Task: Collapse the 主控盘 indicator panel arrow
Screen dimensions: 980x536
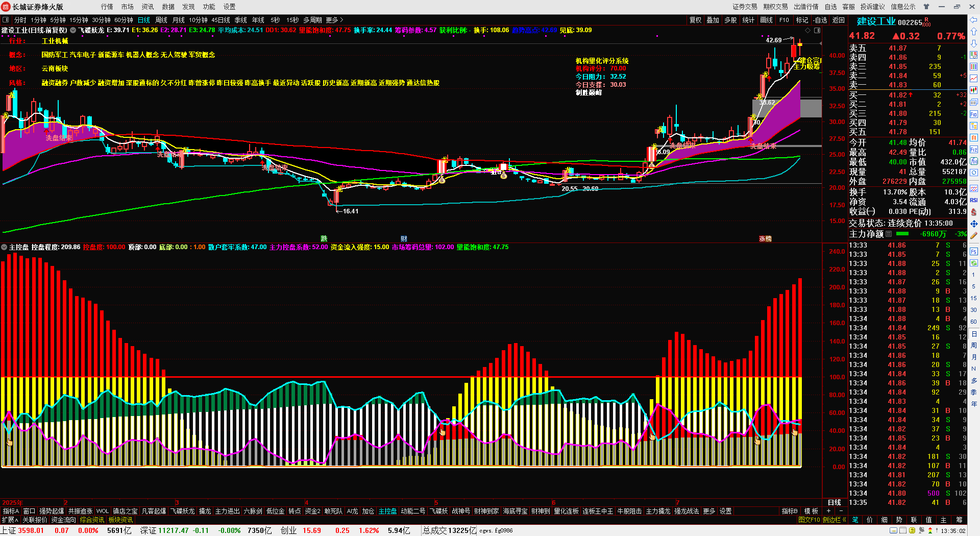Action: tap(4, 247)
